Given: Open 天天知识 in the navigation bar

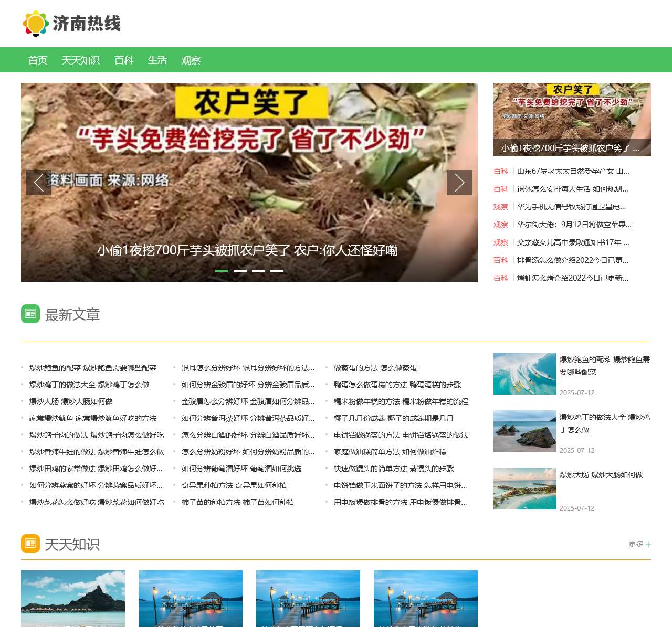Looking at the screenshot, I should (x=81, y=60).
